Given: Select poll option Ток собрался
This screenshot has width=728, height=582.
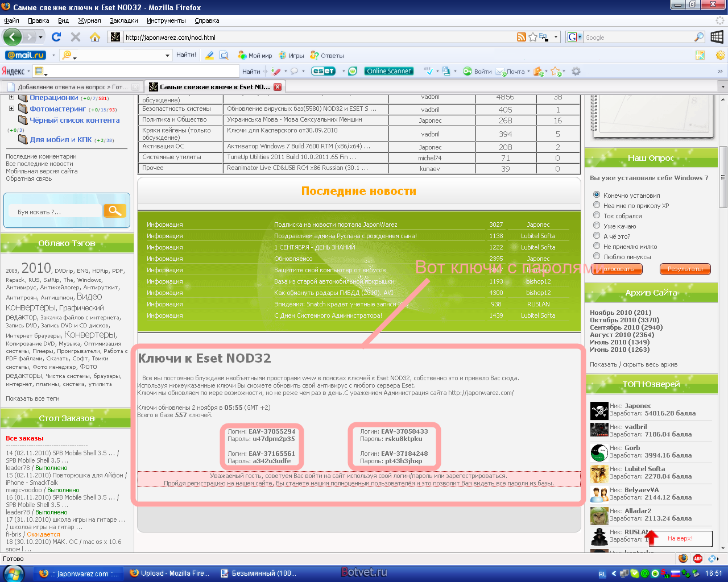Looking at the screenshot, I should tap(597, 215).
